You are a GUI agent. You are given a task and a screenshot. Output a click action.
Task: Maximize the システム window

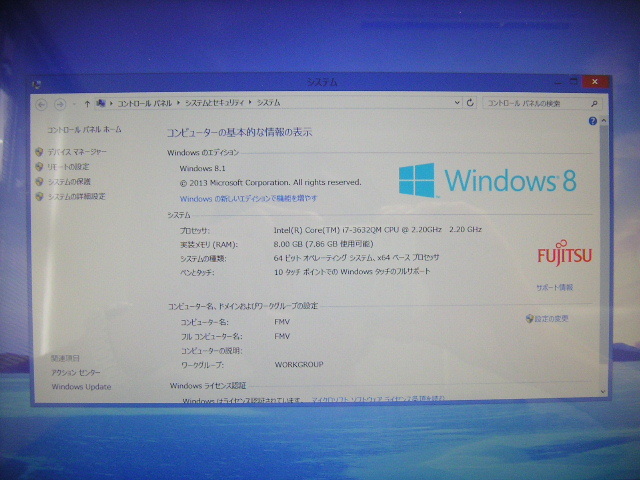[x=573, y=82]
